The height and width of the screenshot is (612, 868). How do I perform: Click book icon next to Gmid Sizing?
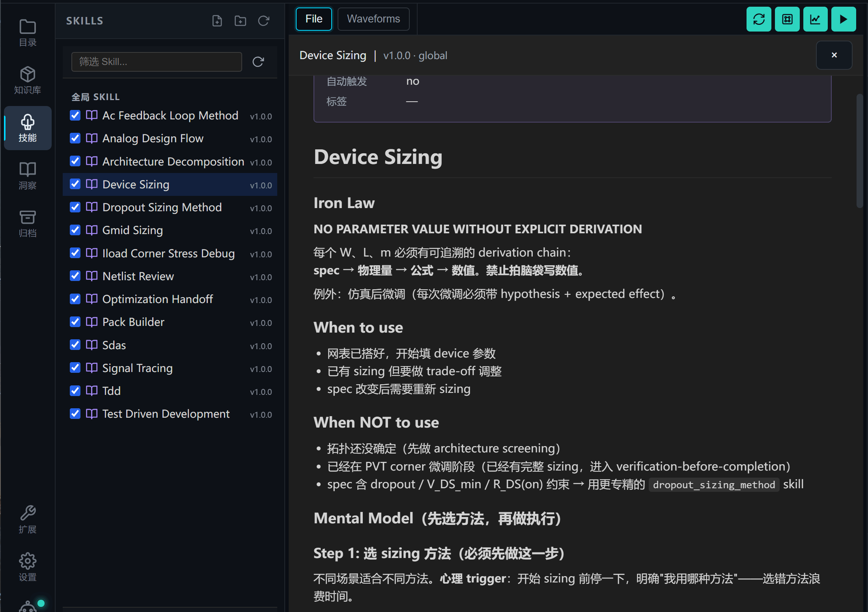coord(91,230)
